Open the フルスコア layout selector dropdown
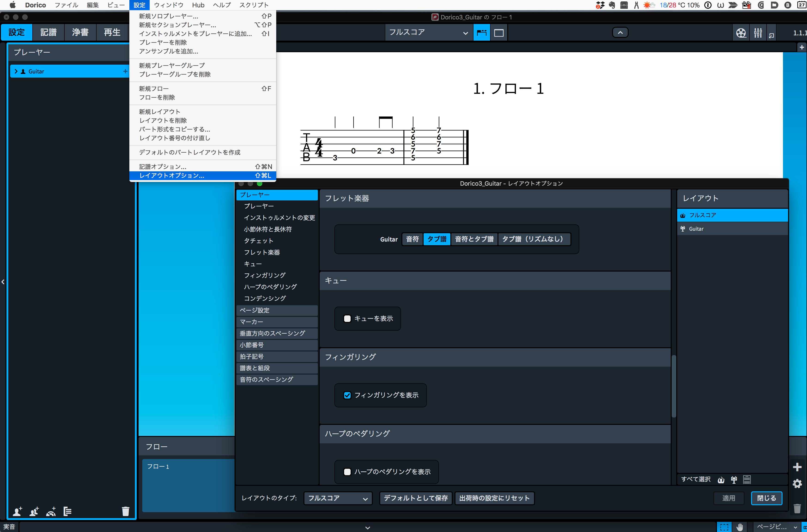The width and height of the screenshot is (807, 532). [x=429, y=33]
